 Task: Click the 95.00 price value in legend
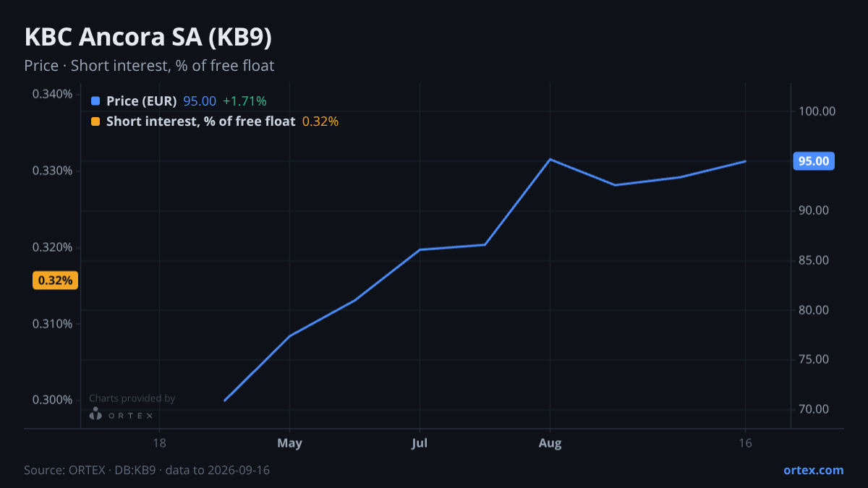[200, 101]
